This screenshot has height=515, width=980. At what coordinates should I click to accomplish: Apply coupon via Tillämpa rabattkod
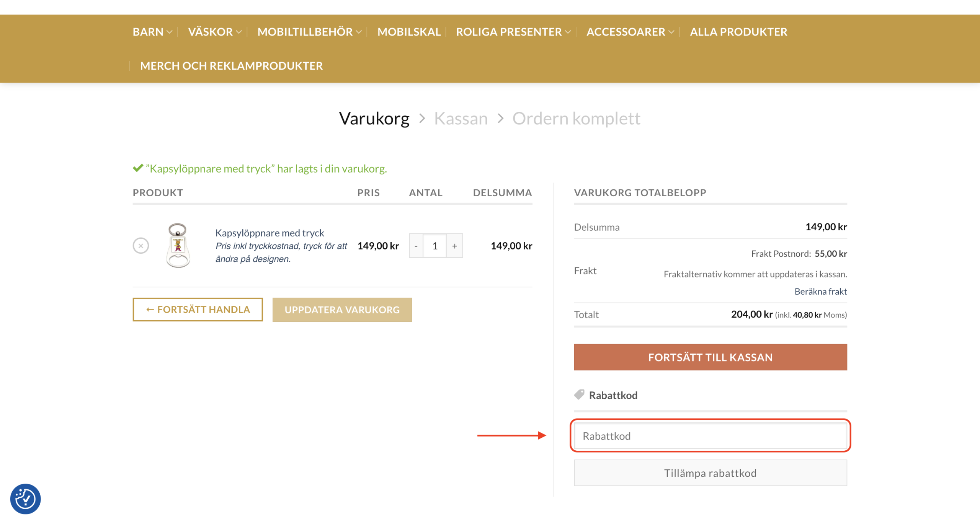coord(710,473)
